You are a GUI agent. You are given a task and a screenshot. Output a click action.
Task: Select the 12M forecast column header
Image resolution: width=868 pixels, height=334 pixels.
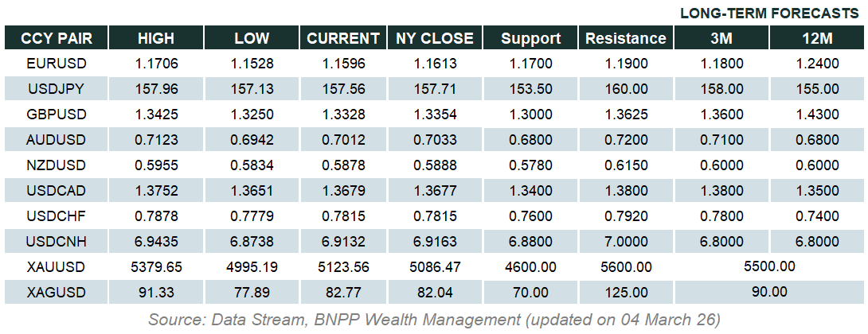tap(818, 38)
